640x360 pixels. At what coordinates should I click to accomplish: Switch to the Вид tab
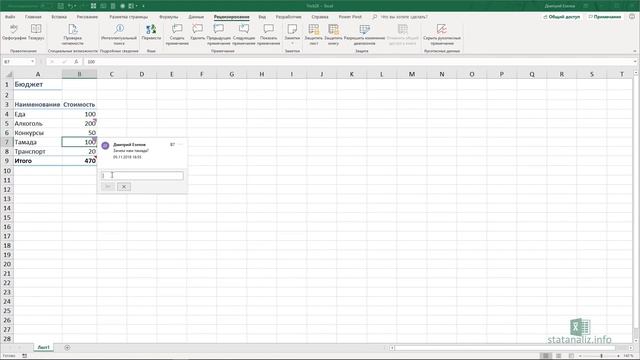pos(262,17)
